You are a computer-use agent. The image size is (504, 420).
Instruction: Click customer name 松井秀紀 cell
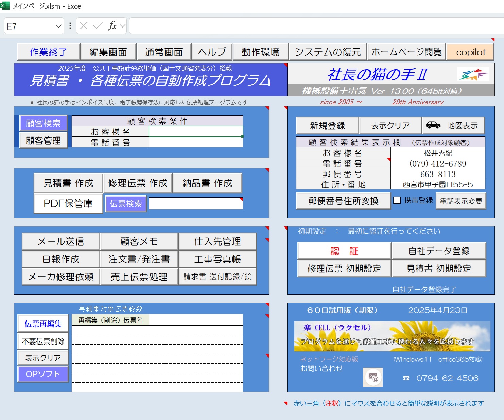(x=438, y=153)
